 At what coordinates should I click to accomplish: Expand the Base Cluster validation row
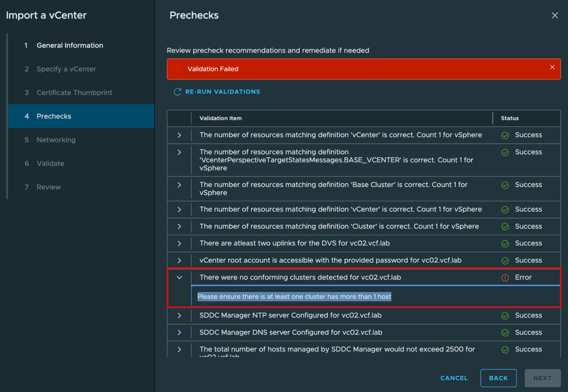click(179, 185)
